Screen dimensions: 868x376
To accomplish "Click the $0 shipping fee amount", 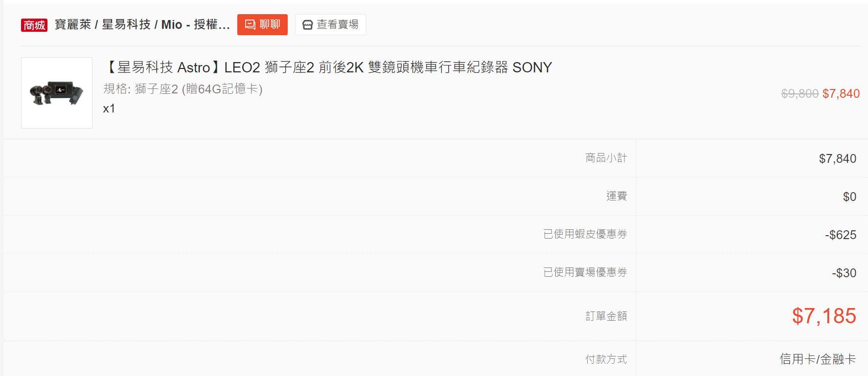I will (849, 197).
